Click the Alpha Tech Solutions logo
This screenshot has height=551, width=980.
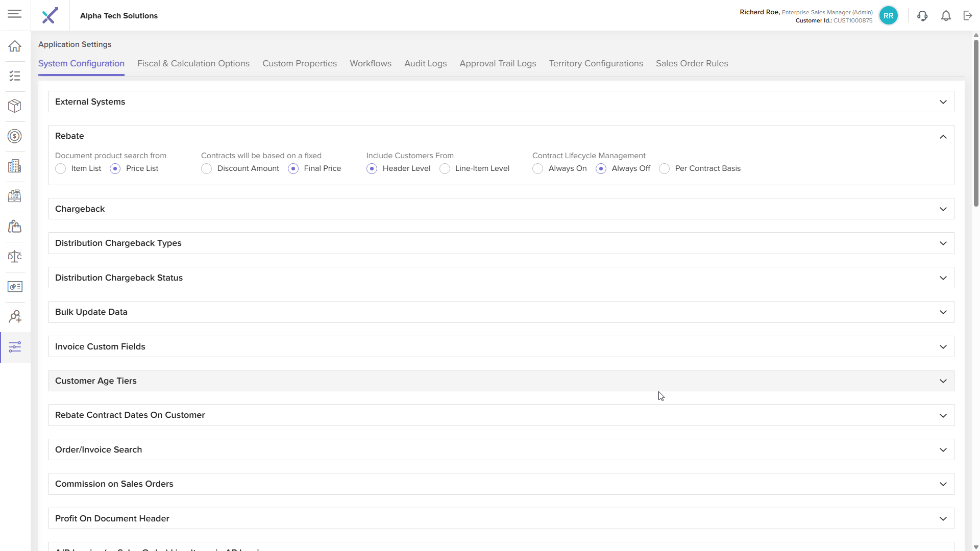click(50, 16)
